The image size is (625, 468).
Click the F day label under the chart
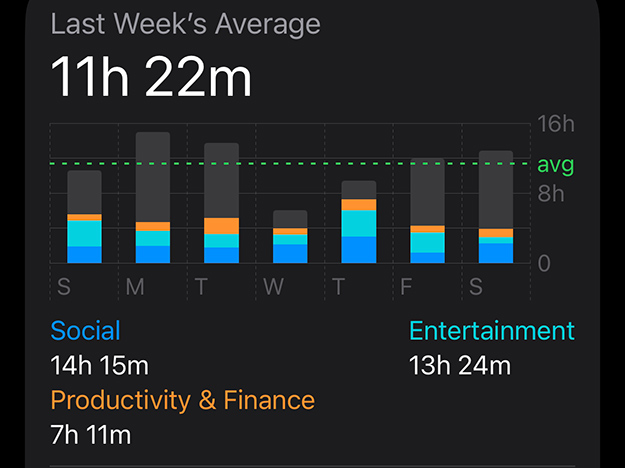407,288
